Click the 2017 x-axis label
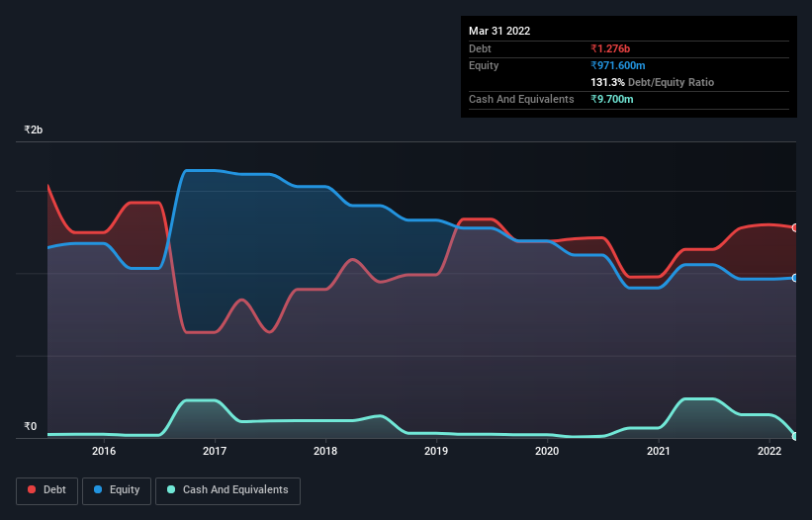812x520 pixels. tap(215, 451)
